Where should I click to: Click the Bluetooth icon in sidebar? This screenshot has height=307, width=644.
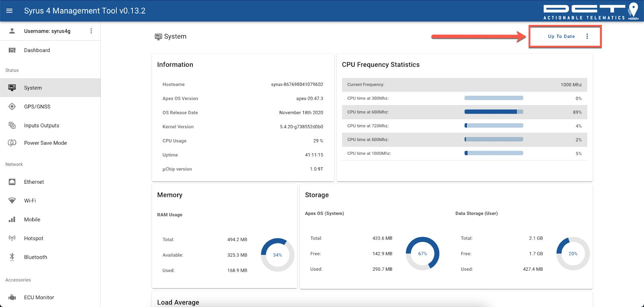(x=12, y=257)
